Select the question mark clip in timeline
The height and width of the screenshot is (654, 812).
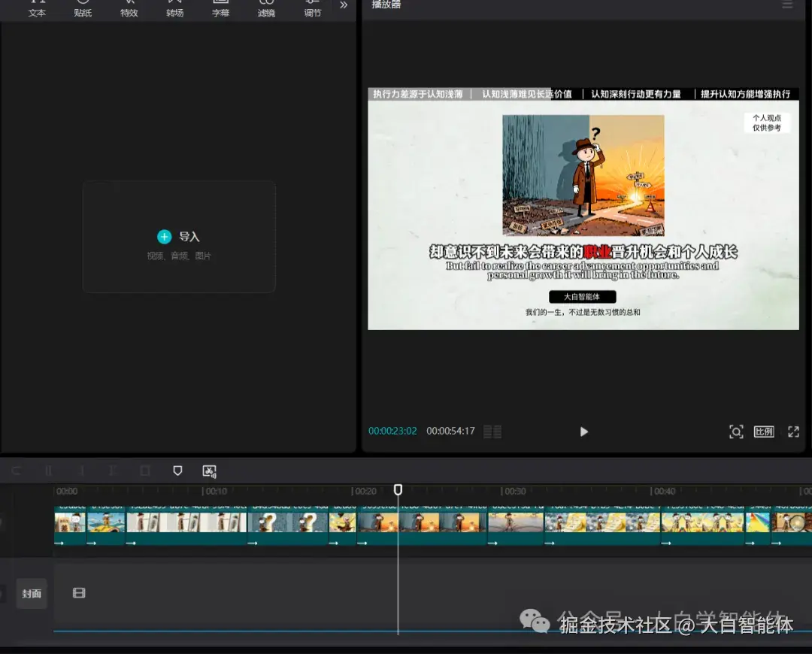pos(288,525)
